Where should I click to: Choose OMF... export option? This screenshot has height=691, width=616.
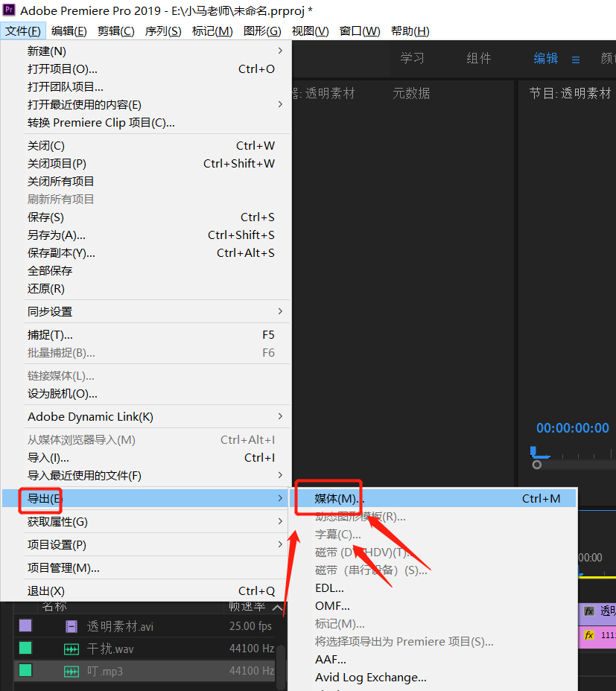pos(433,606)
